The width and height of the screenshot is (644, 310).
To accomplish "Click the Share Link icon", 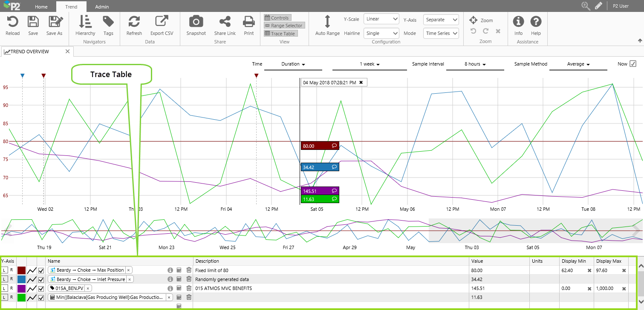I will pos(225,22).
